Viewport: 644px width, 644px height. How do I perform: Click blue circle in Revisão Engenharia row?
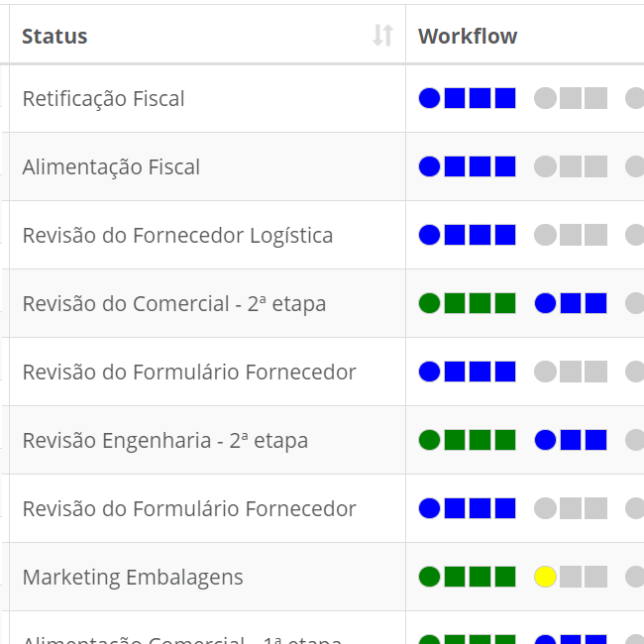tap(545, 440)
